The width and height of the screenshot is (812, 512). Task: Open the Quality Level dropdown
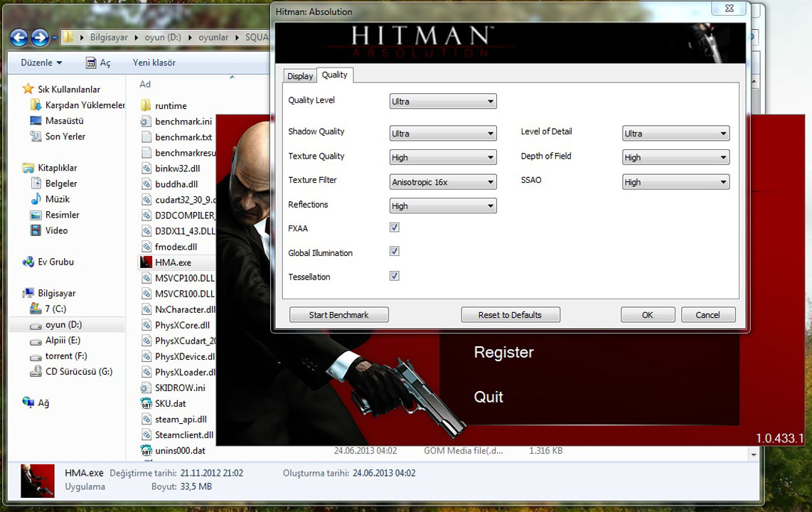pyautogui.click(x=443, y=102)
